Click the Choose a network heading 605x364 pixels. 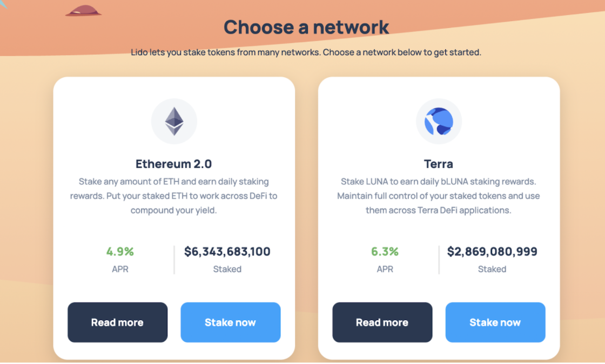[x=306, y=27]
